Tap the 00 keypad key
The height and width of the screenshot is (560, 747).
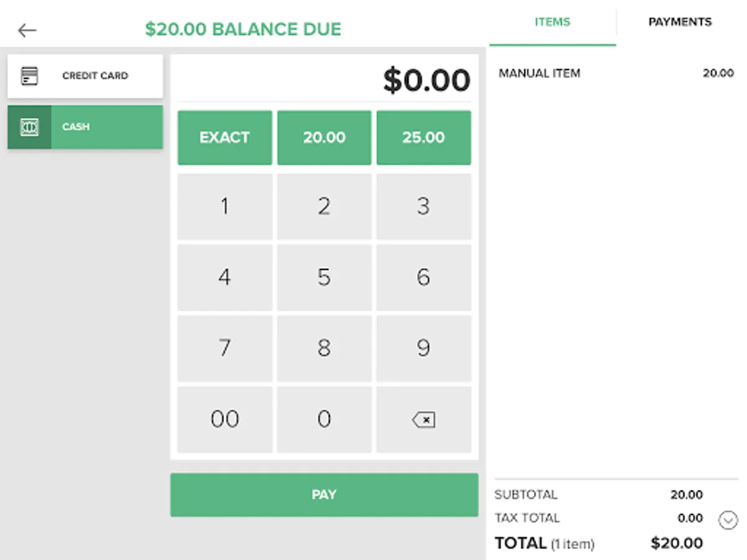225,419
